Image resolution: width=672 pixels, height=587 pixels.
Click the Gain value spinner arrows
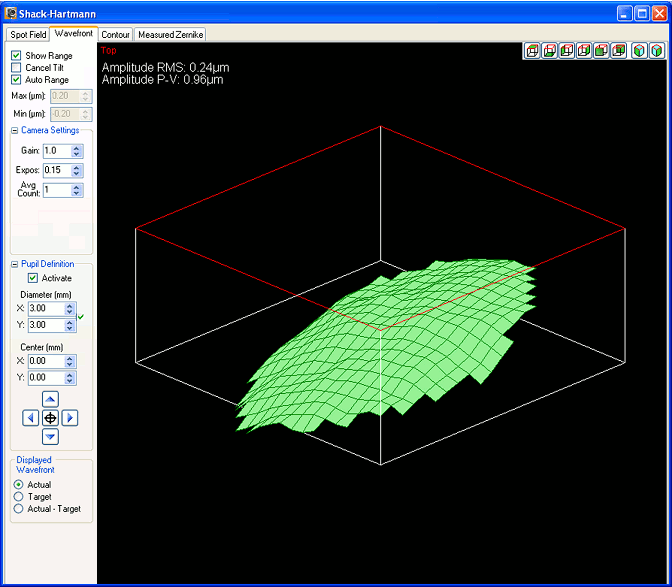(x=77, y=151)
